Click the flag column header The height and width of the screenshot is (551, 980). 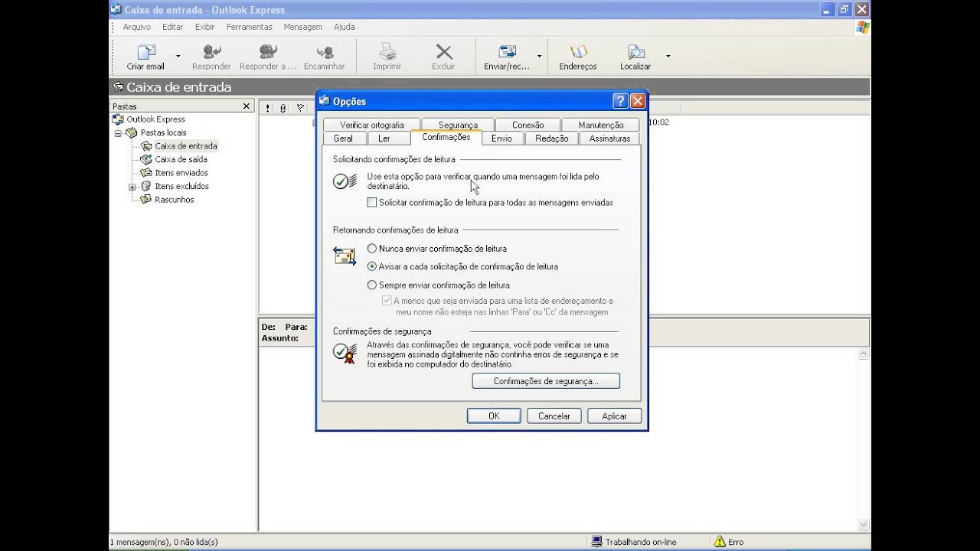(x=300, y=109)
